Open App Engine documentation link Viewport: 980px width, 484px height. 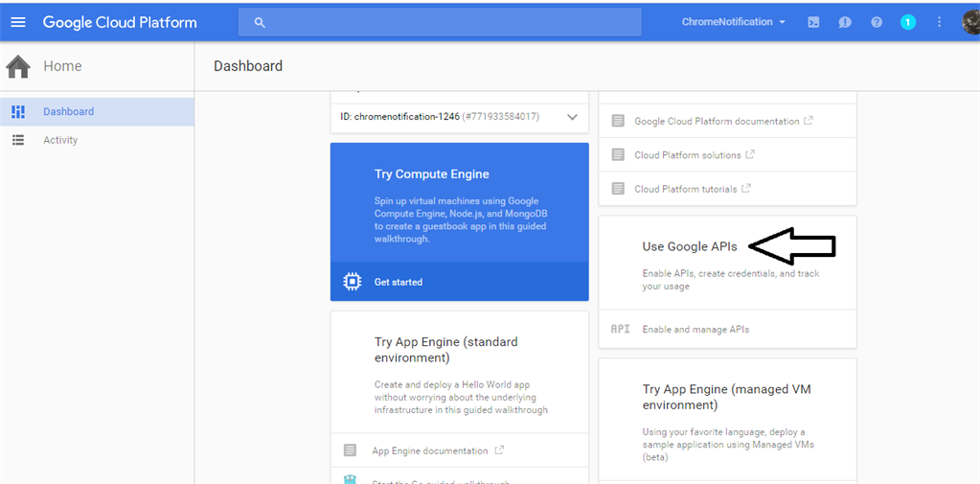click(430, 450)
